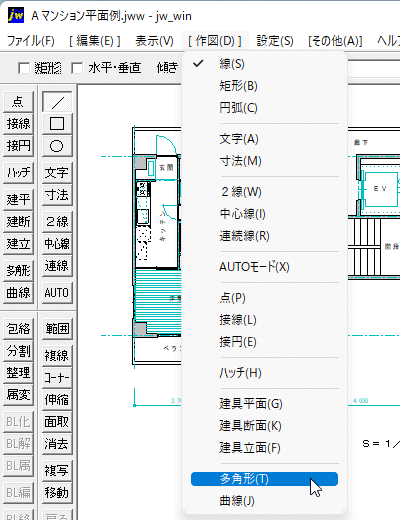This screenshot has width=400, height=520.
Task: Click the 分割 toolbar button
Action: [18, 351]
